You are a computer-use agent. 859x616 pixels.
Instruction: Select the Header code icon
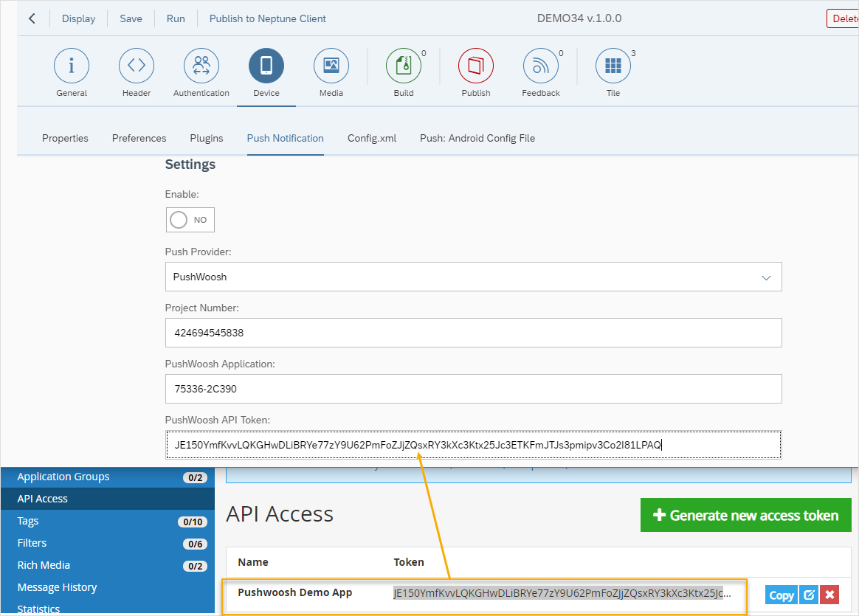tap(137, 66)
